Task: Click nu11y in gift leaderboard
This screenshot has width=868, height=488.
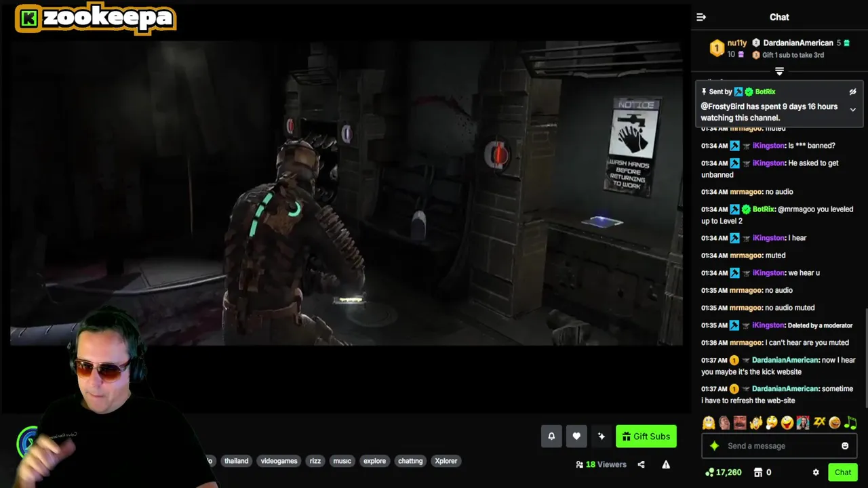Action: pyautogui.click(x=737, y=43)
